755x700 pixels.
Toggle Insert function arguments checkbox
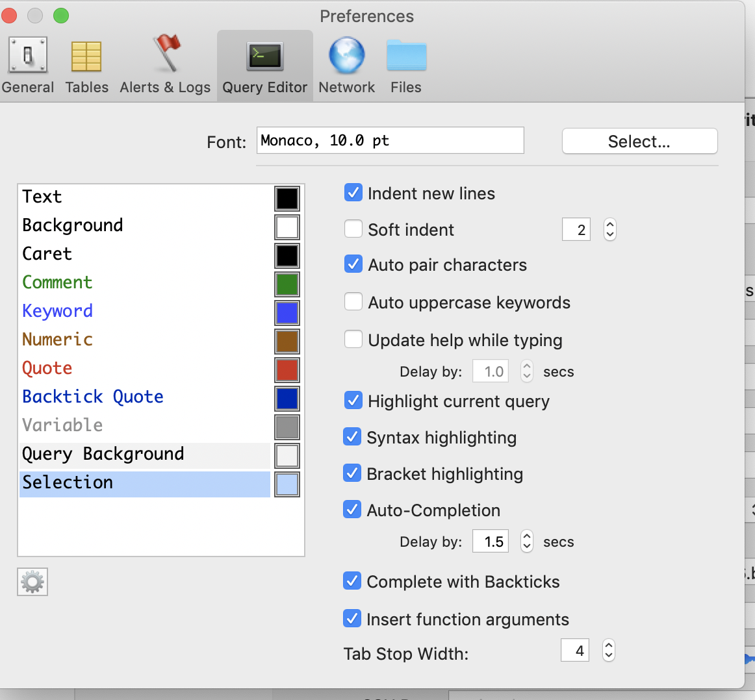click(x=352, y=619)
